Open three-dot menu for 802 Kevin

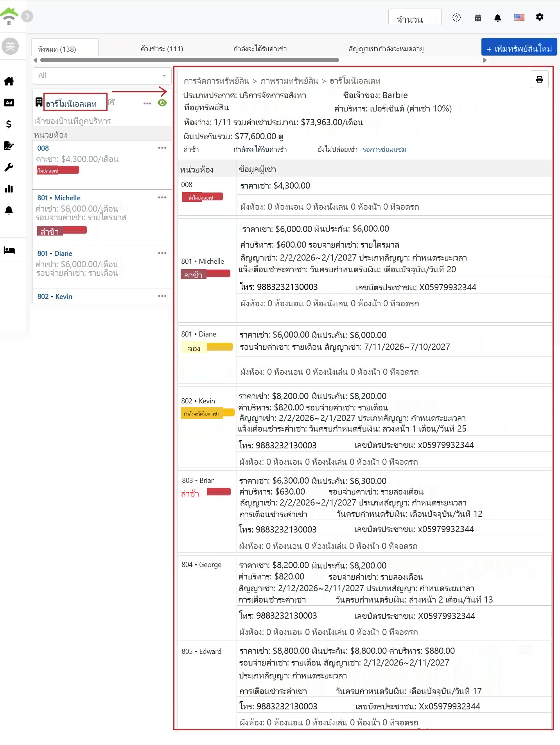(x=162, y=296)
